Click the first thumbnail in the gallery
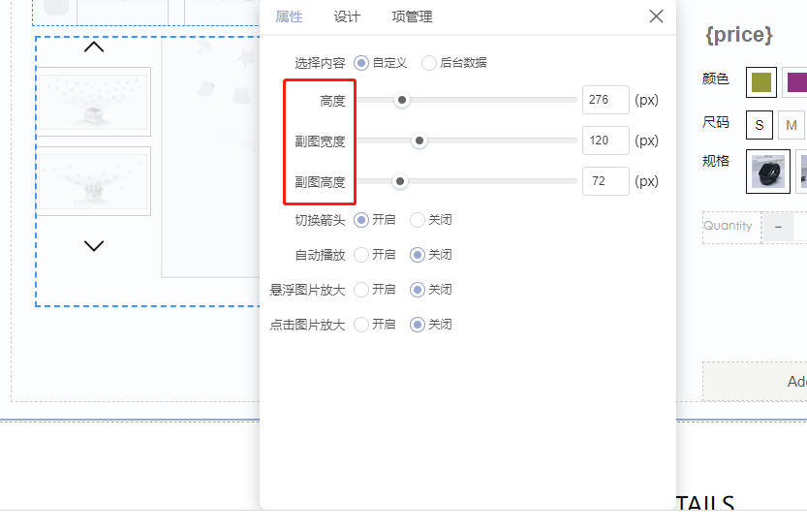The height and width of the screenshot is (532, 807). click(94, 102)
